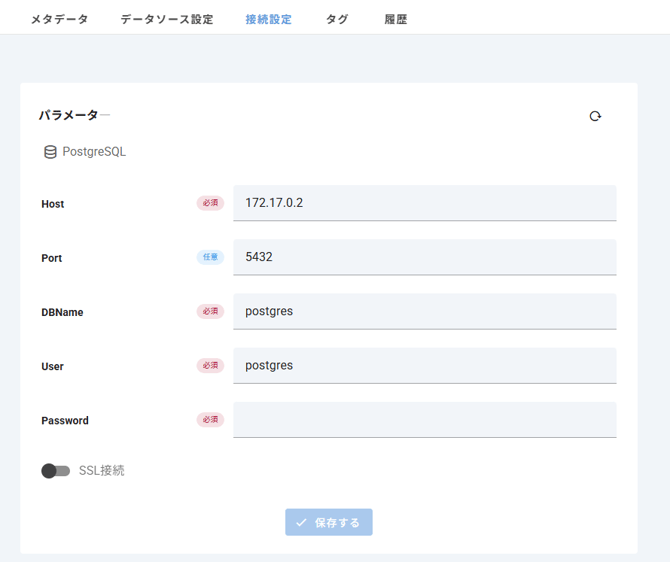670x562 pixels.
Task: Focus the Host field containing 172.17.0.2
Action: [x=424, y=203]
